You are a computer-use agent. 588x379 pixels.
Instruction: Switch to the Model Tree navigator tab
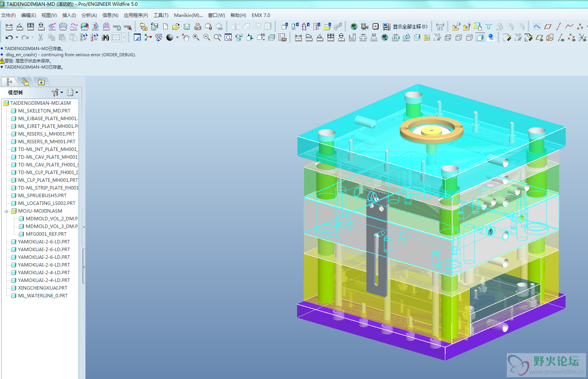click(9, 82)
